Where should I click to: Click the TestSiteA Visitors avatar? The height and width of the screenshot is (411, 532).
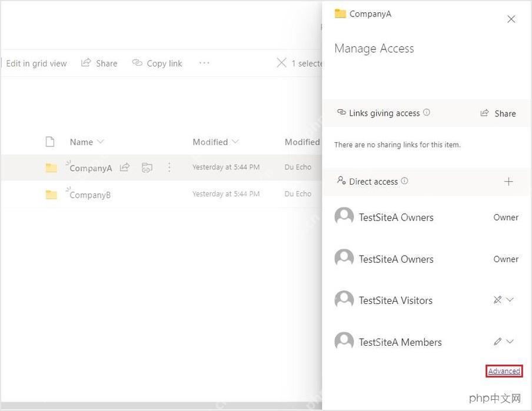pos(344,300)
